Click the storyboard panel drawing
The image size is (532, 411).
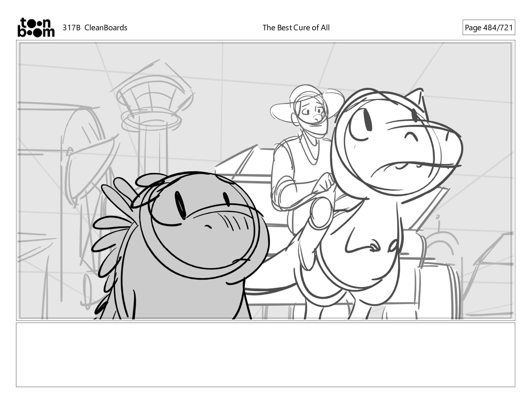265,181
